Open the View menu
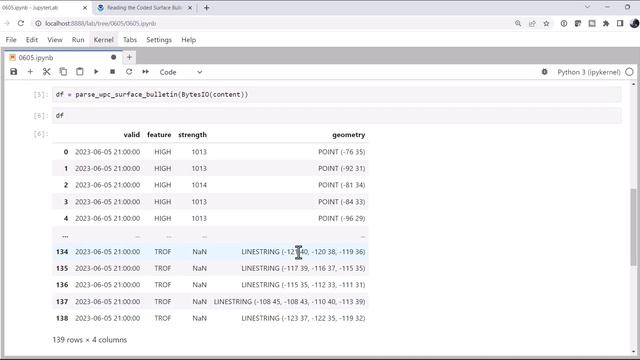Image resolution: width=640 pixels, height=360 pixels. pos(55,40)
